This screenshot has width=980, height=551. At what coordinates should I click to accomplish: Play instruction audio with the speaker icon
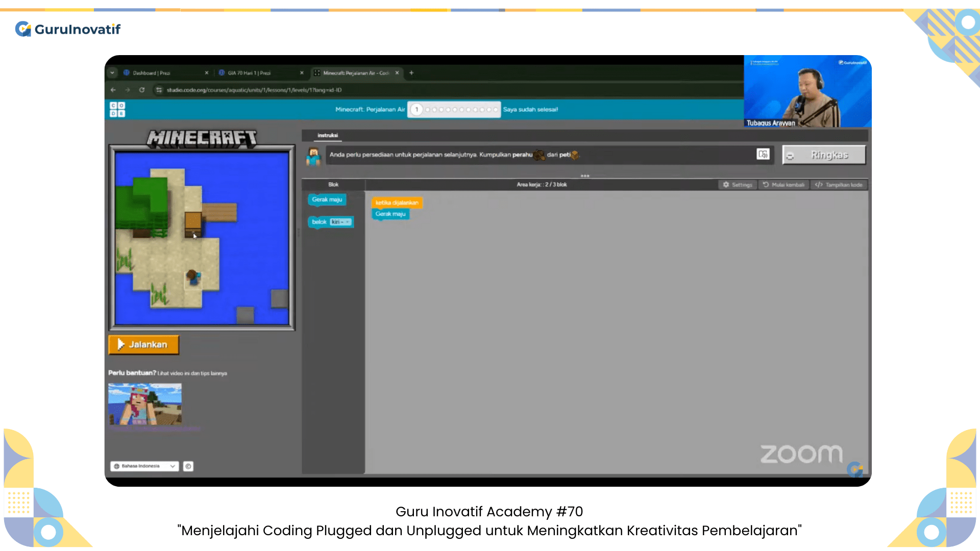click(x=763, y=154)
